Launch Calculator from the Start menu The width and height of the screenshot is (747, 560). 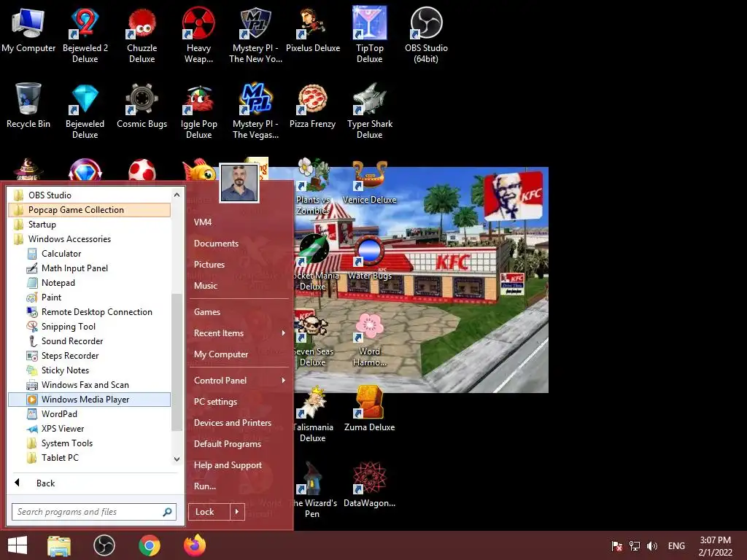[x=89, y=254]
